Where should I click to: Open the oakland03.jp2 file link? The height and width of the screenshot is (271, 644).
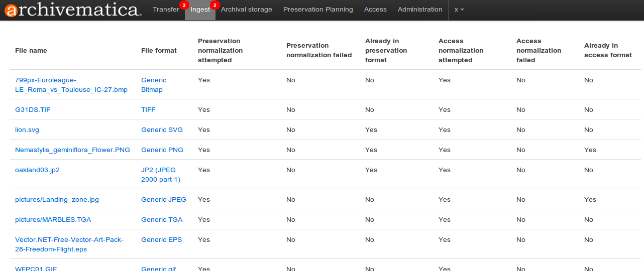(37, 170)
